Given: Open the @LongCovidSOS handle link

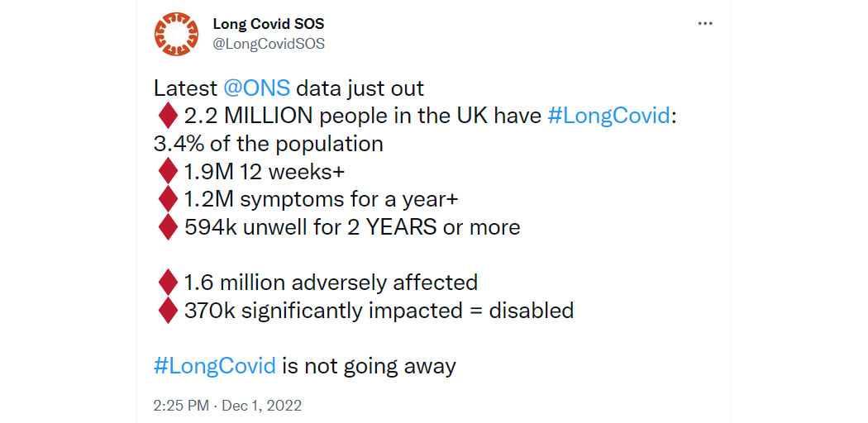Looking at the screenshot, I should [x=269, y=44].
